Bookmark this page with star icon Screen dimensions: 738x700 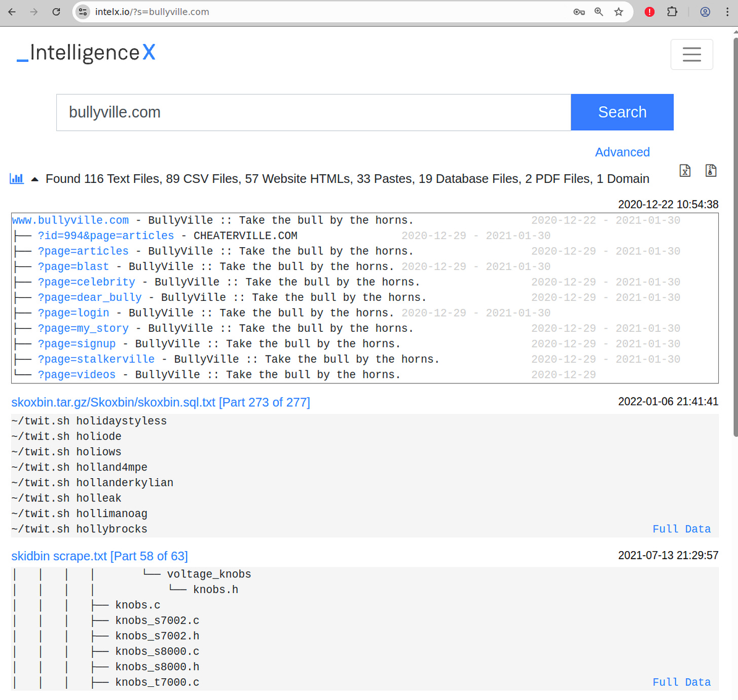pyautogui.click(x=618, y=12)
